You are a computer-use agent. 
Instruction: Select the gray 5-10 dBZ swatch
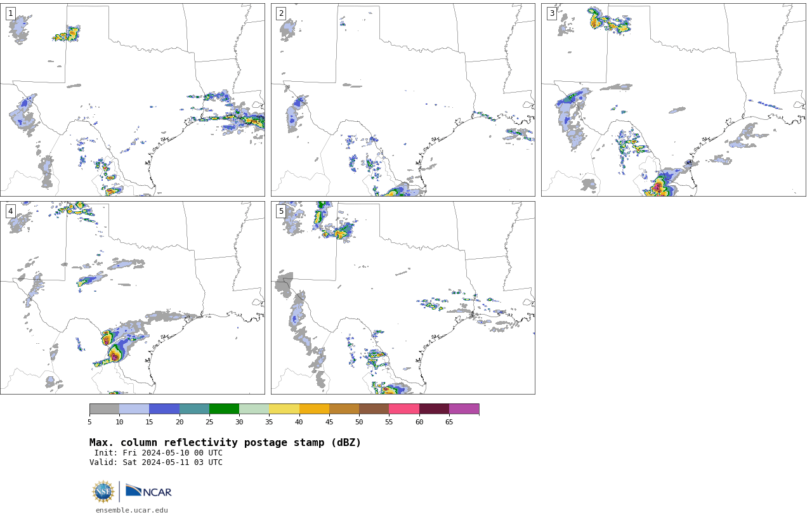104,409
